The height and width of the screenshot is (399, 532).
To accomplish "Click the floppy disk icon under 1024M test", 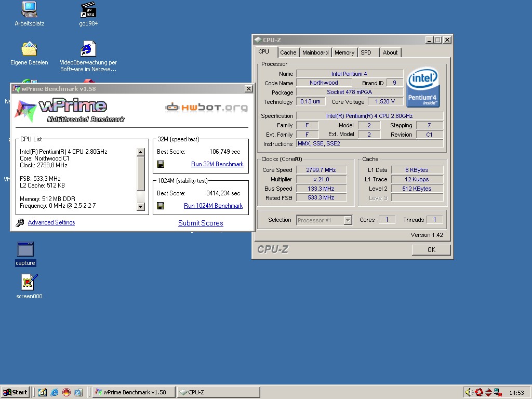I will (161, 206).
